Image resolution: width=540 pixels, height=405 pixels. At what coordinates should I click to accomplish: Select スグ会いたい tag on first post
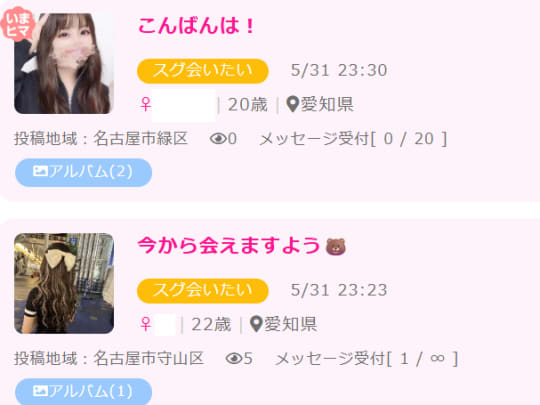tap(203, 71)
